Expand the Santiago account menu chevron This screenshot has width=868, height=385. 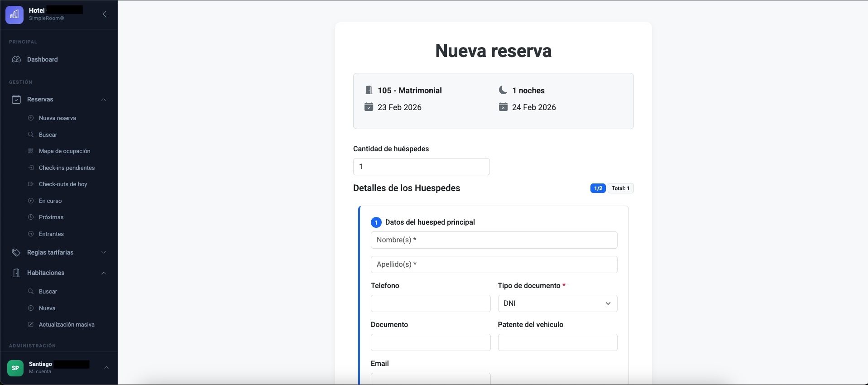[x=106, y=368]
